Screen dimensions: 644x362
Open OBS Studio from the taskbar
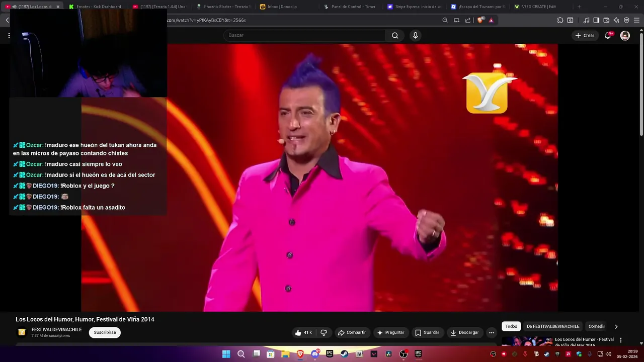[404, 354]
